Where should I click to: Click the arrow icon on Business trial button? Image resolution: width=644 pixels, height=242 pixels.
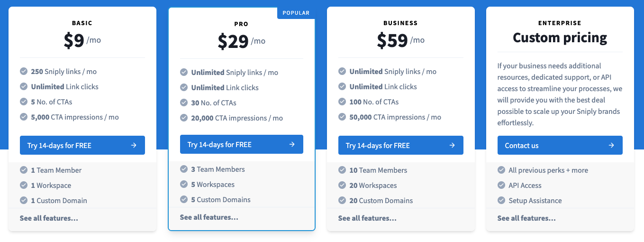pos(452,146)
